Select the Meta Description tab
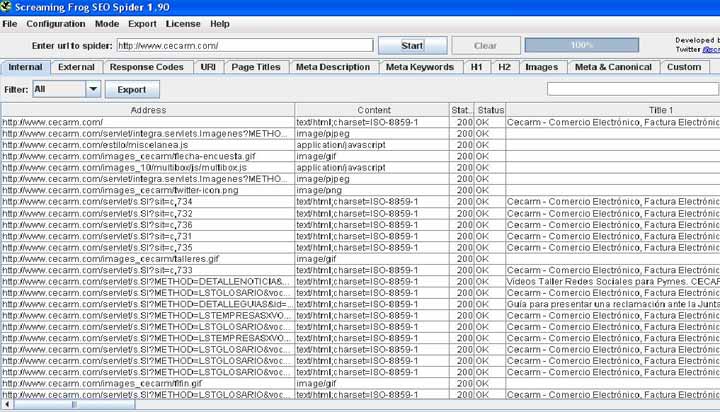The height and width of the screenshot is (412, 720). click(332, 67)
